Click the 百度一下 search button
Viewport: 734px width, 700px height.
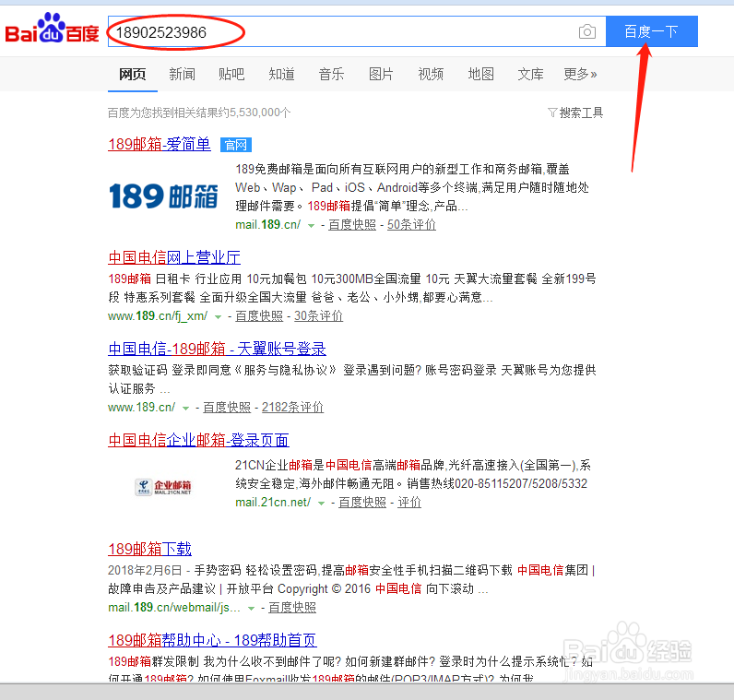coord(652,31)
